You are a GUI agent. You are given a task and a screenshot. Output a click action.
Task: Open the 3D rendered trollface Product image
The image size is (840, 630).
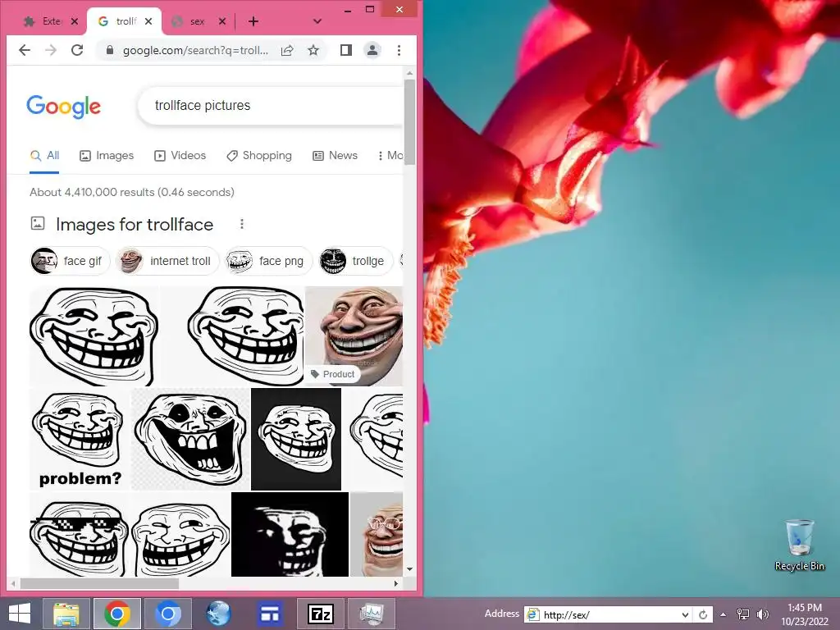point(354,336)
